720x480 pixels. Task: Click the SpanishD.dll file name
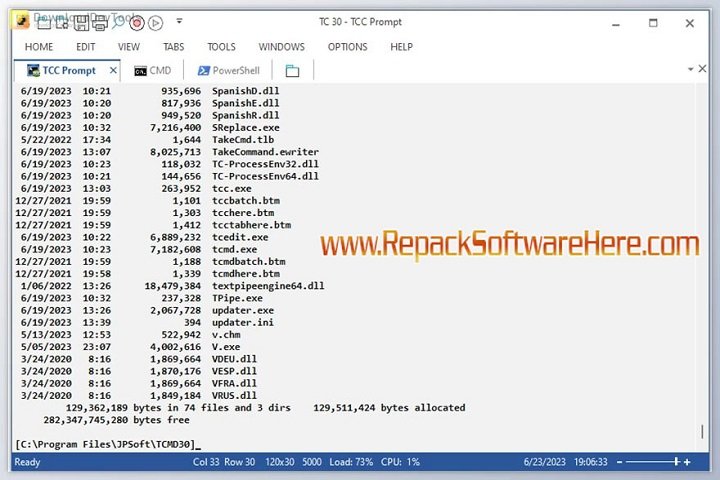pyautogui.click(x=246, y=91)
